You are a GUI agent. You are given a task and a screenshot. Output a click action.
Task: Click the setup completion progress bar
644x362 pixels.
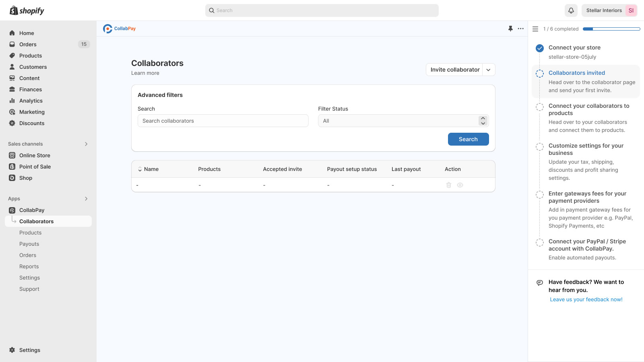pyautogui.click(x=611, y=29)
